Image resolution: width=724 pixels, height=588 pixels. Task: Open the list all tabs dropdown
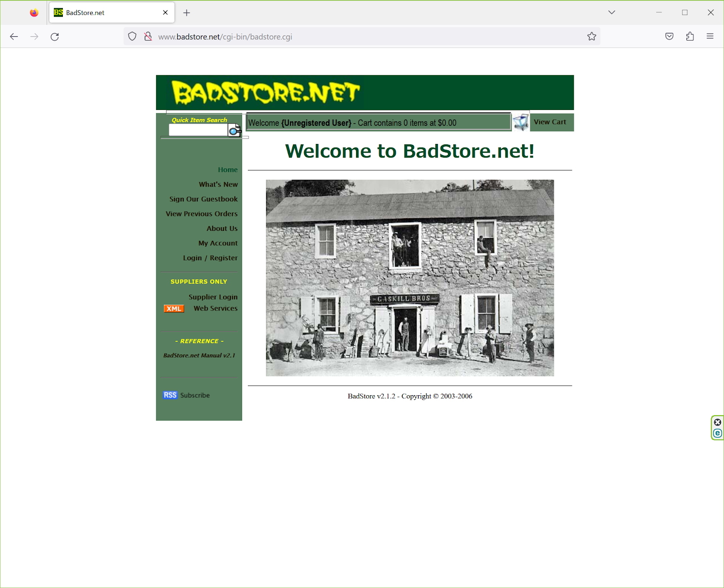[611, 12]
